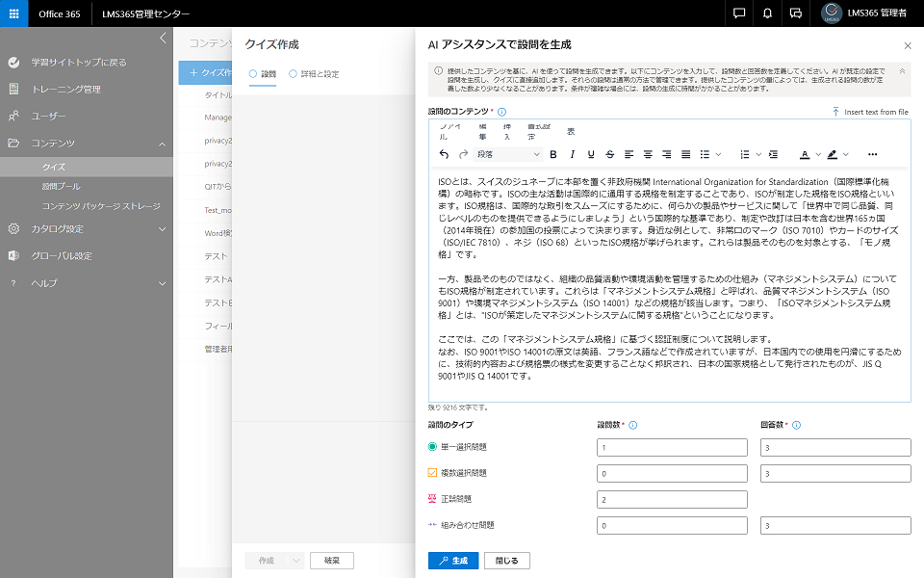Screen dimensions: 924x578
Task: Undo the last edit in editor
Action: coord(444,154)
